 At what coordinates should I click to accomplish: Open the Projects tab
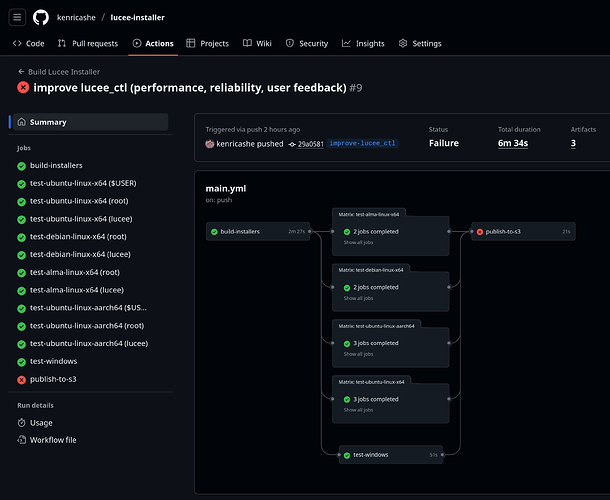(208, 44)
